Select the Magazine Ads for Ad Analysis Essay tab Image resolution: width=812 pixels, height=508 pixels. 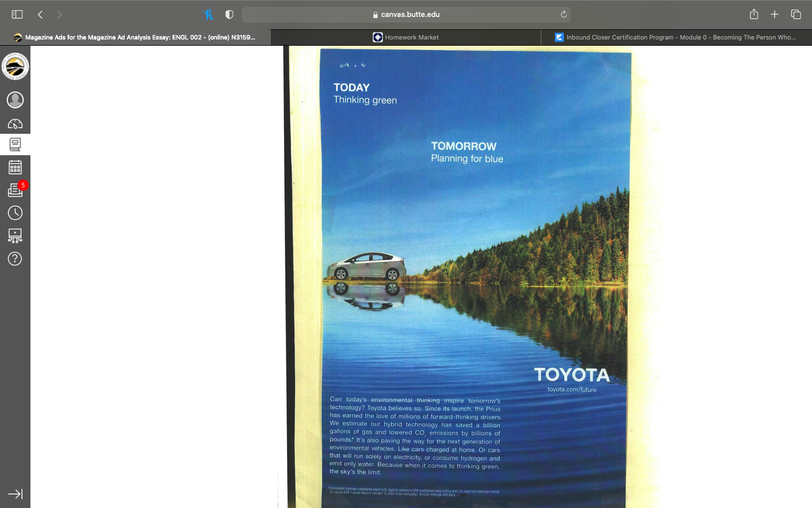pyautogui.click(x=135, y=37)
